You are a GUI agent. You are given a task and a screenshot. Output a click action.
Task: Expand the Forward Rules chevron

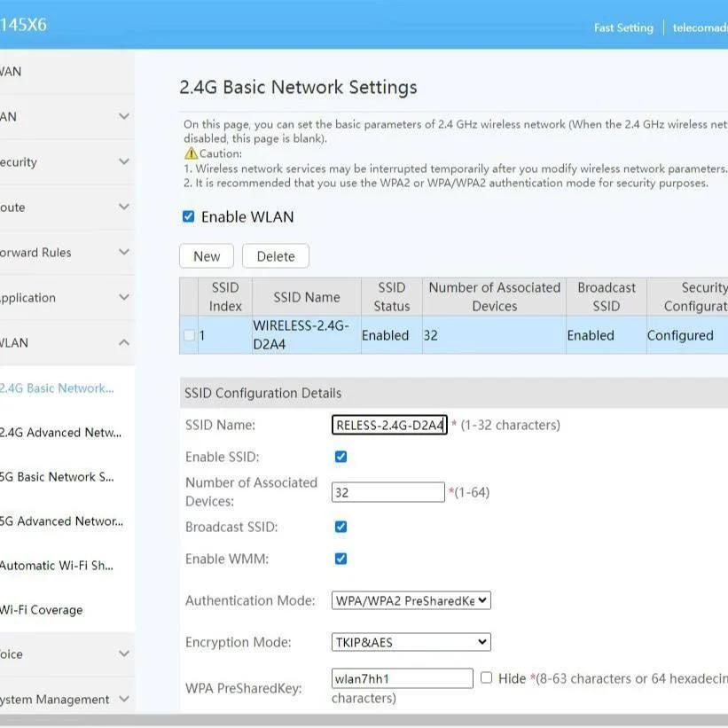[x=123, y=252]
